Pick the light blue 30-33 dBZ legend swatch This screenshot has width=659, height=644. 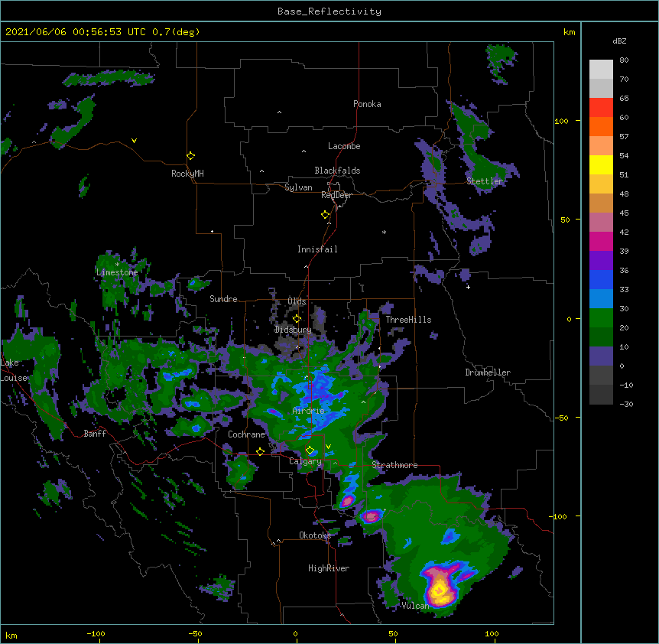pos(601,299)
